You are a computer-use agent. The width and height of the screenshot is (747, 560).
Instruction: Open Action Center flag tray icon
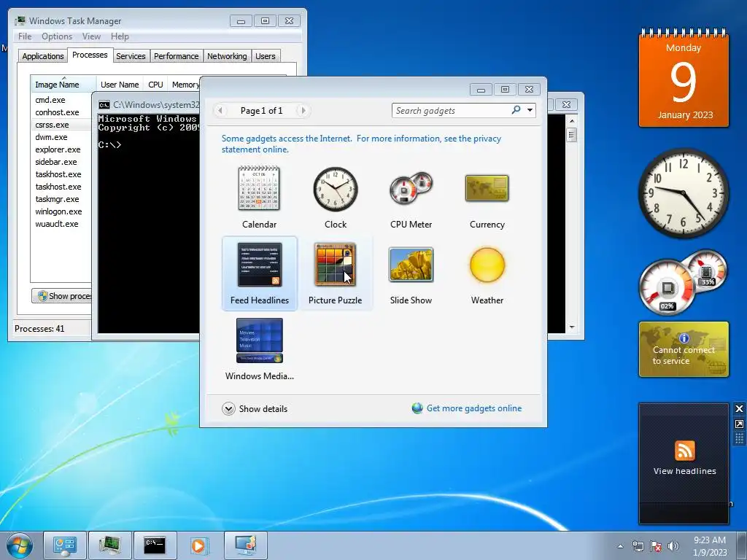point(656,546)
